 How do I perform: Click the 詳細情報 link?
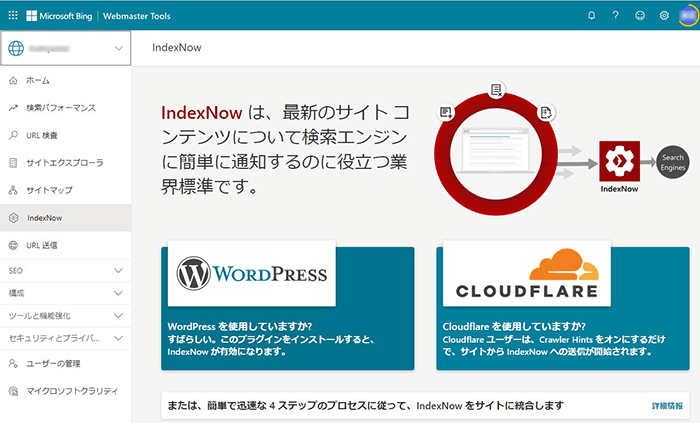click(667, 406)
